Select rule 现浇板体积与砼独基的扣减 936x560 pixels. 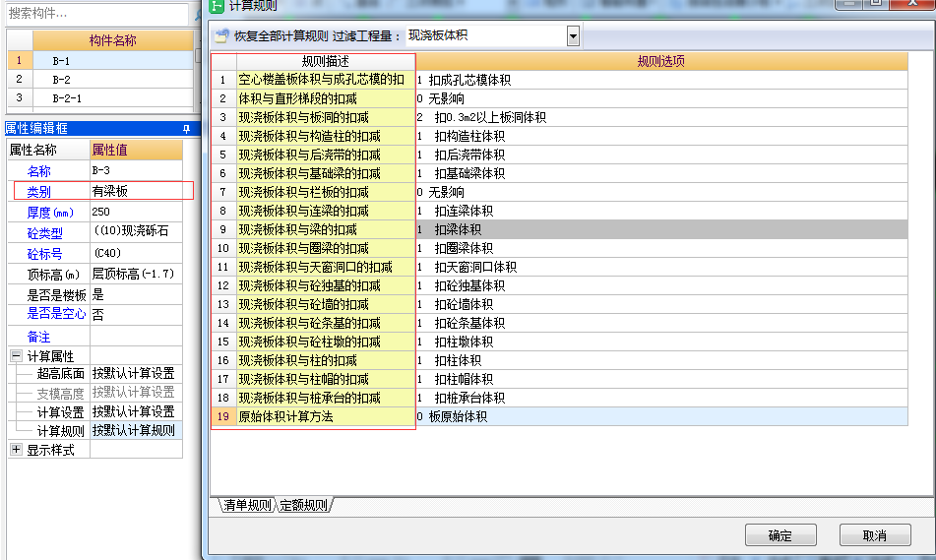pyautogui.click(x=326, y=285)
